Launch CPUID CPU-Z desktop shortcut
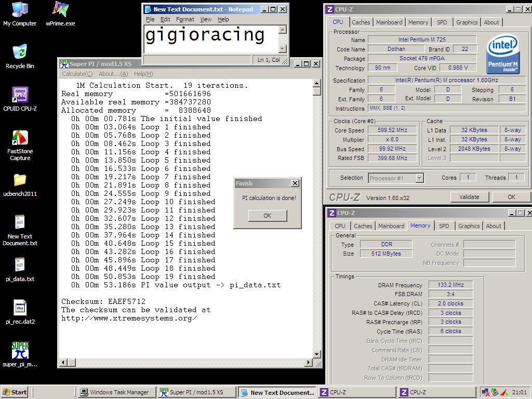Image resolution: width=532 pixels, height=399 pixels. (x=20, y=99)
